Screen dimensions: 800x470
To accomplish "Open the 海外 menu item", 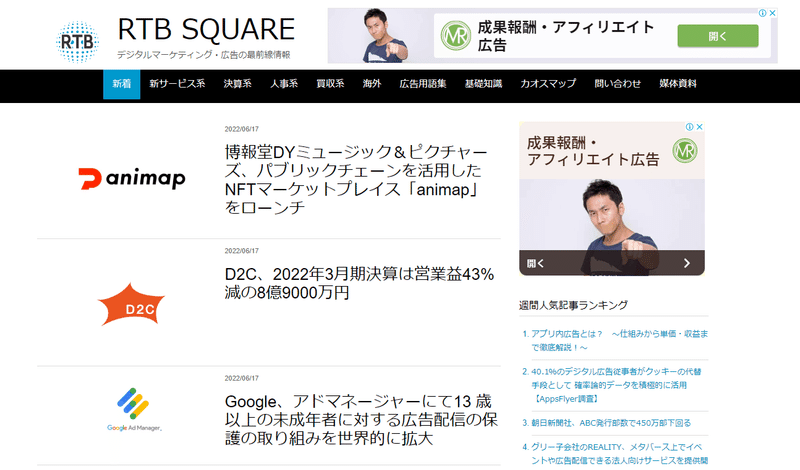I will [372, 84].
